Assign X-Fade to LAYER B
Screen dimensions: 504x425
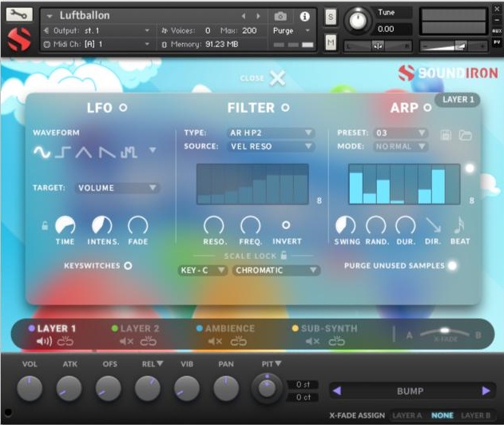pos(476,415)
